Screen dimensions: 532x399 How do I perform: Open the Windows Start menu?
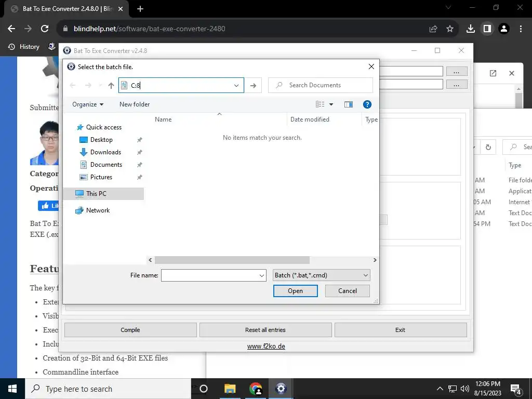12,389
